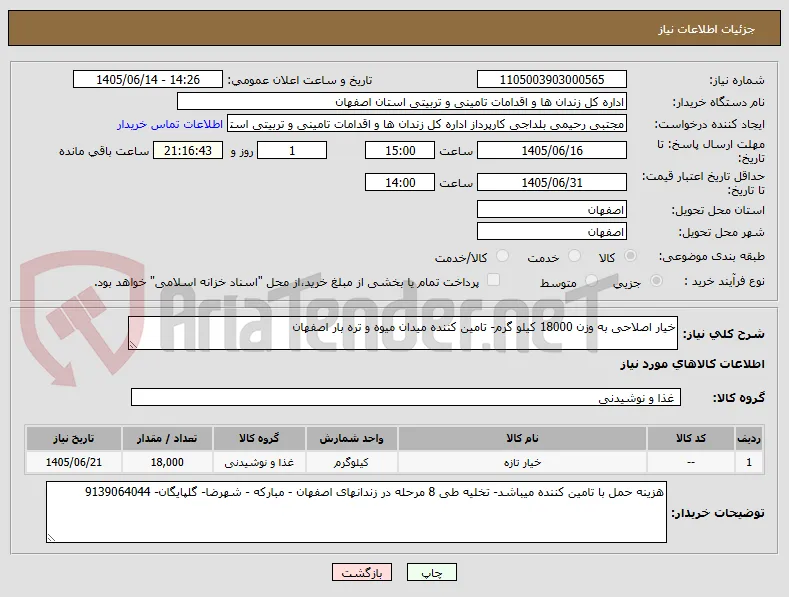Click the validity time field 14:00

pos(400,182)
